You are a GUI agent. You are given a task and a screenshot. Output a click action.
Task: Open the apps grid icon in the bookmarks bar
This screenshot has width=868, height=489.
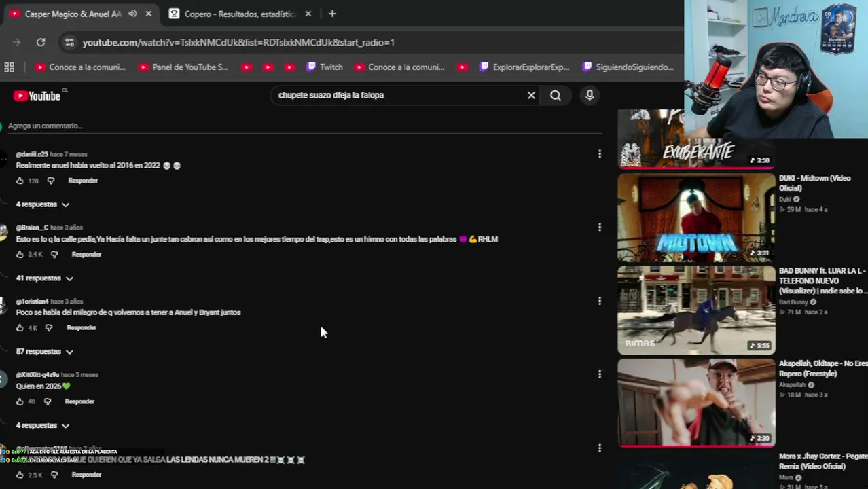coord(10,67)
